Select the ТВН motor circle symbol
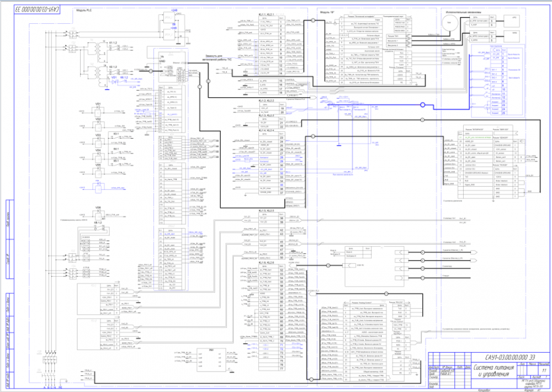This screenshot has height=392, width=552. [x=449, y=22]
